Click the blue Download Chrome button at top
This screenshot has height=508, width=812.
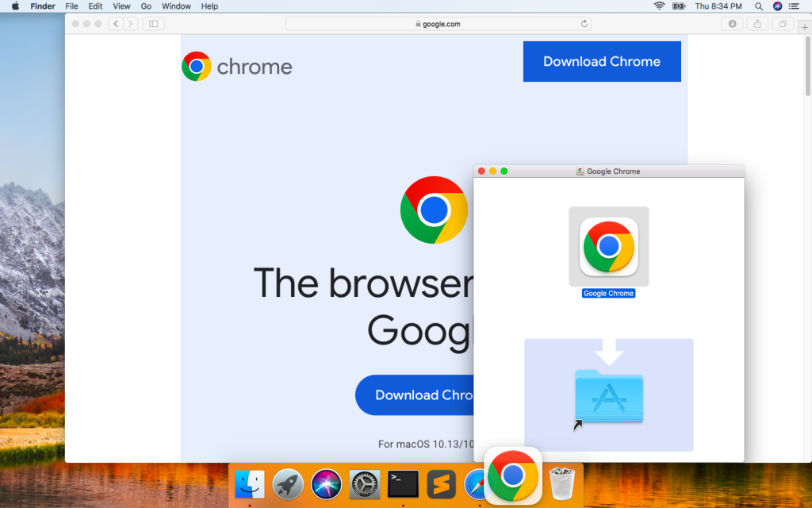coord(602,62)
